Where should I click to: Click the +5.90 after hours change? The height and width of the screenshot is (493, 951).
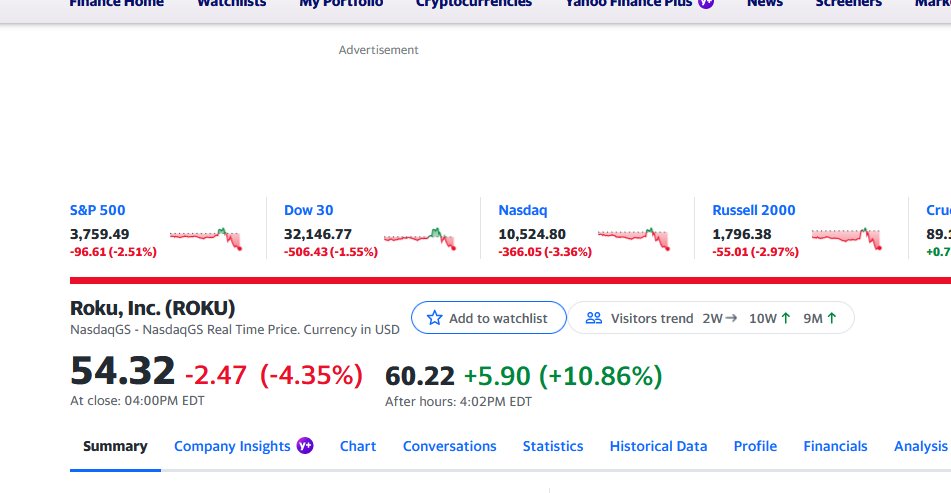[497, 376]
